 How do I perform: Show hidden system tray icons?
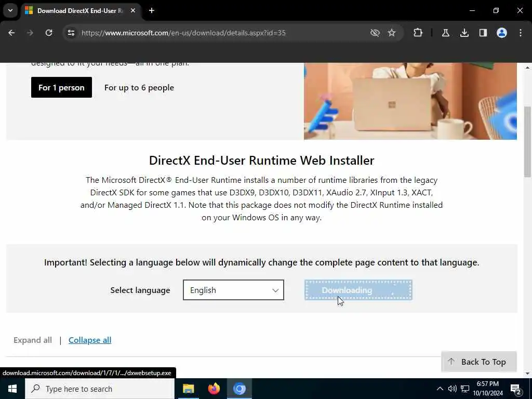(x=440, y=389)
